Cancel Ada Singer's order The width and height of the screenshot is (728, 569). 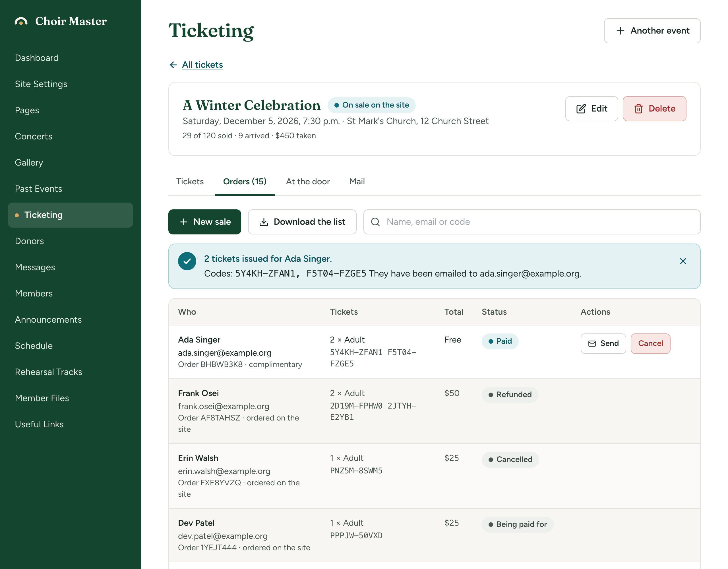pyautogui.click(x=650, y=344)
